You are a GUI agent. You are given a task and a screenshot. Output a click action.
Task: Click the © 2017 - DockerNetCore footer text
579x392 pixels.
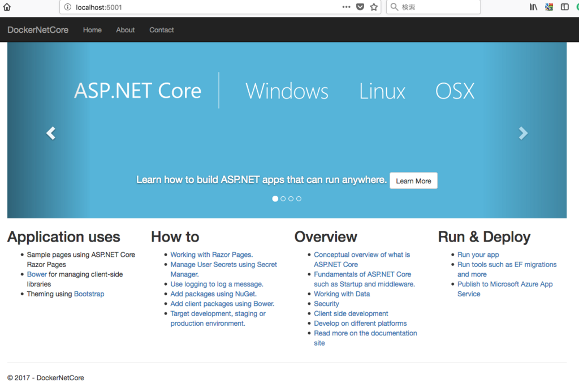(46, 378)
